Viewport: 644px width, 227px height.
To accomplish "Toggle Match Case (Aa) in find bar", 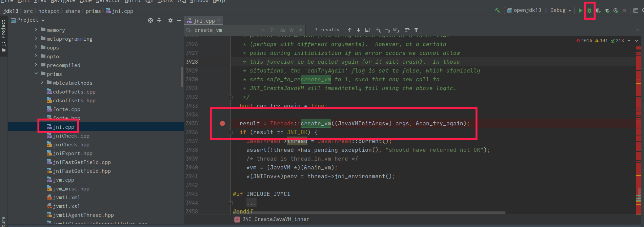I will 283,30.
